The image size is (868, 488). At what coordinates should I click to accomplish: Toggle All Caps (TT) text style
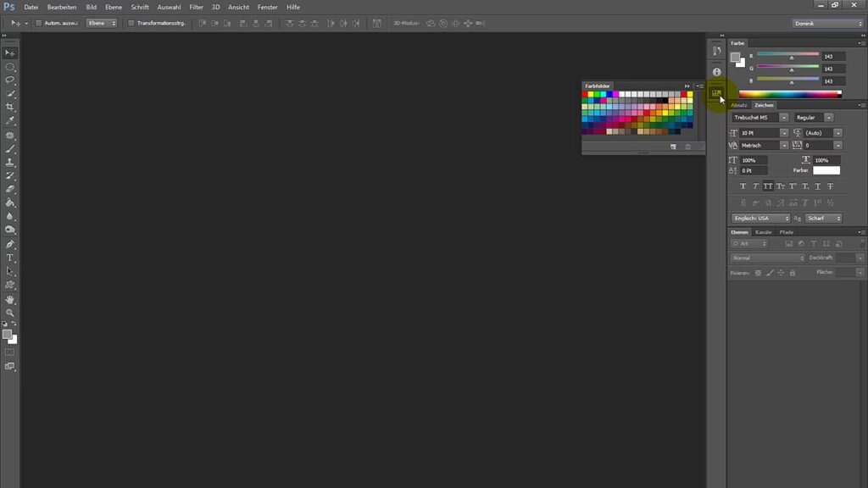point(768,186)
